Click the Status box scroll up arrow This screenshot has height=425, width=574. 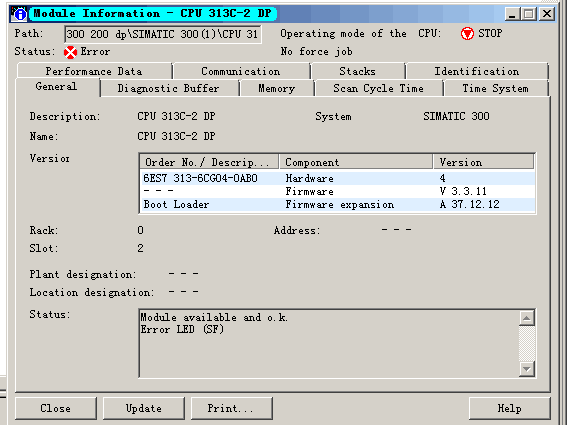click(x=527, y=318)
